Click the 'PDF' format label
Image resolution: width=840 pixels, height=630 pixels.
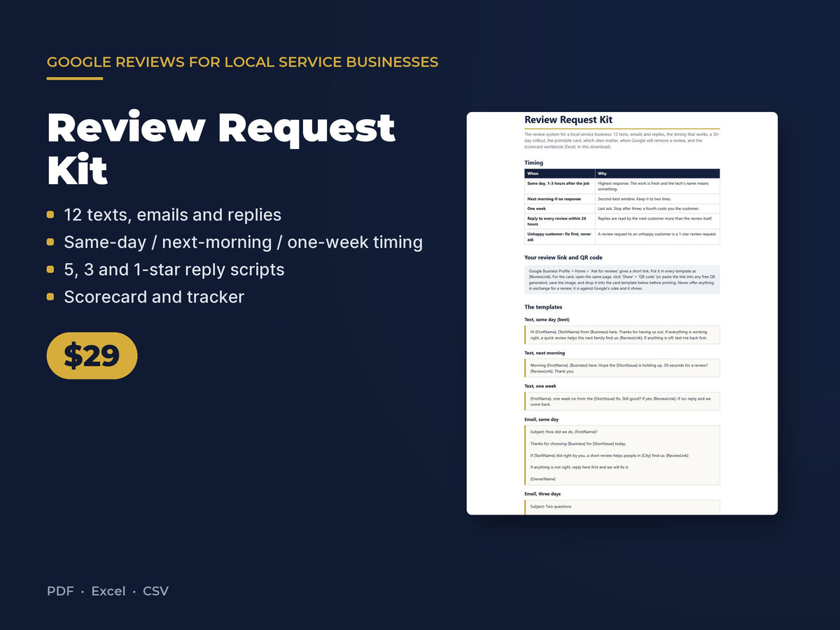point(60,591)
